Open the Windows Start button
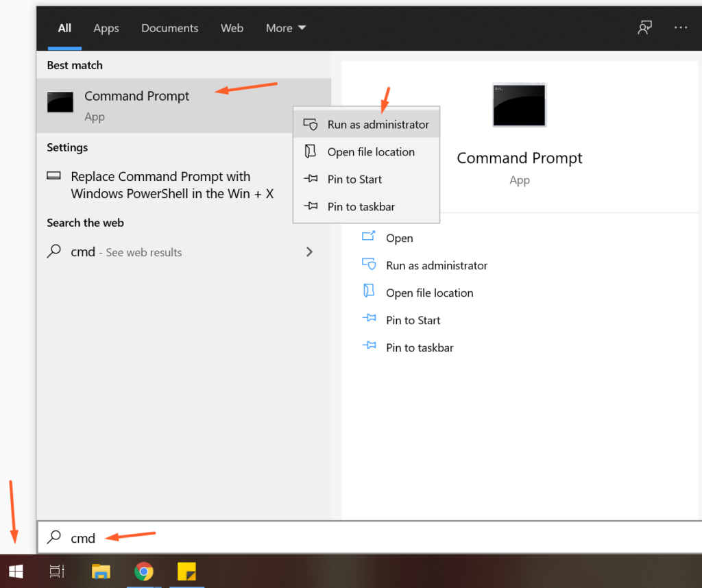The height and width of the screenshot is (588, 702). tap(16, 572)
